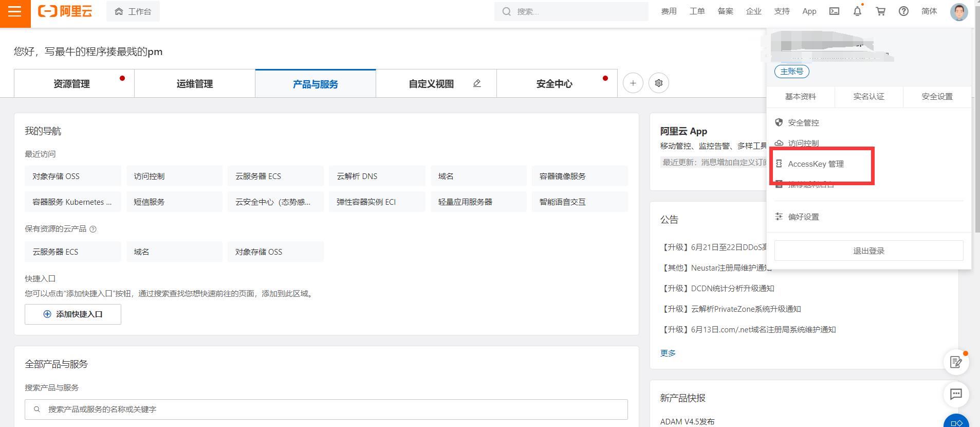This screenshot has height=427, width=980.
Task: Open 基本资料 in account panel
Action: (x=800, y=97)
